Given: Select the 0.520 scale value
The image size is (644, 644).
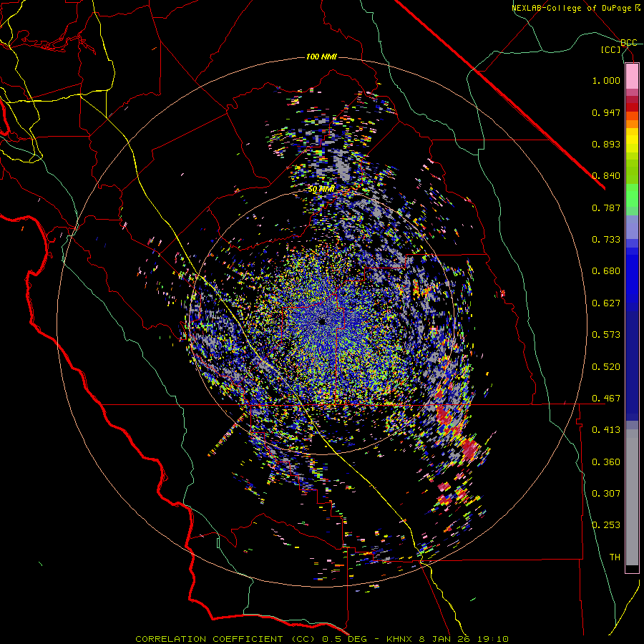Looking at the screenshot, I should pyautogui.click(x=606, y=367).
